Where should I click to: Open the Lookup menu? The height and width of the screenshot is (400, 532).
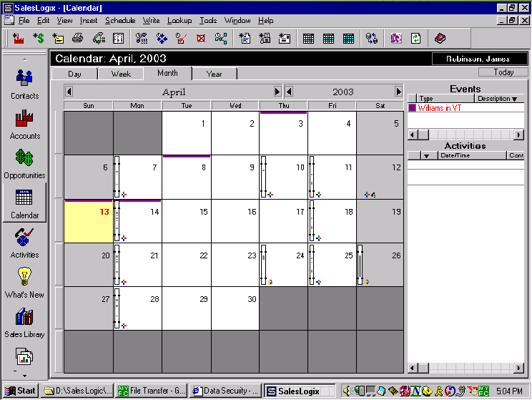pyautogui.click(x=179, y=21)
